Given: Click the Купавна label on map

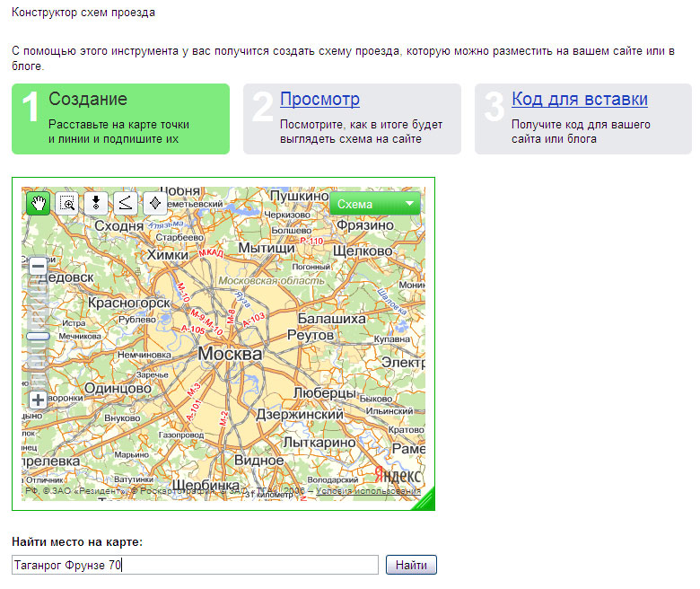Looking at the screenshot, I should pyautogui.click(x=392, y=339).
